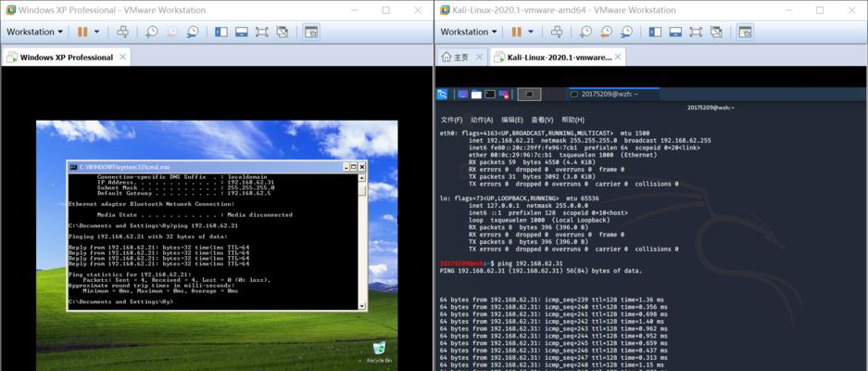Click the cmd.exe title bar icon
The width and height of the screenshot is (868, 371).
[73, 166]
